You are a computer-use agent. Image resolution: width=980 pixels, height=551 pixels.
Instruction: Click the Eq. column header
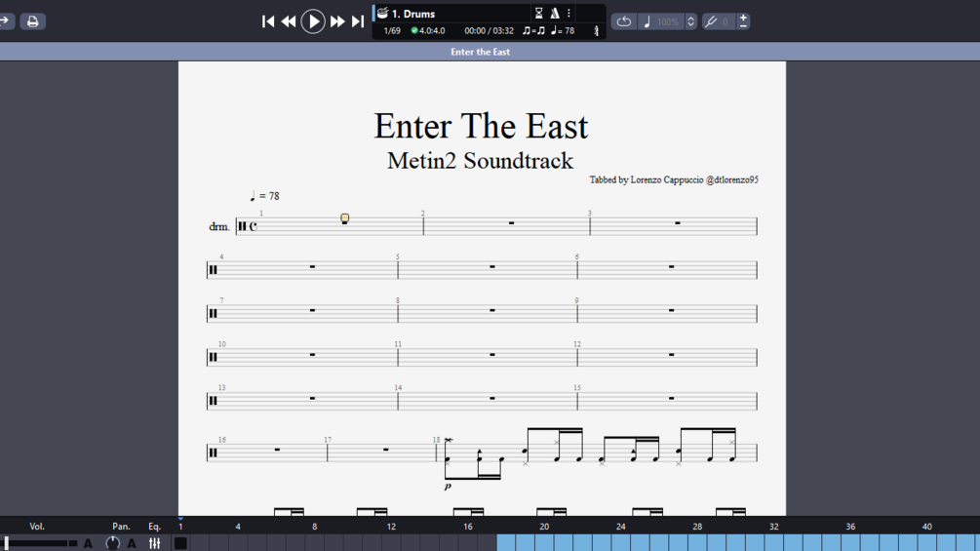coord(154,527)
